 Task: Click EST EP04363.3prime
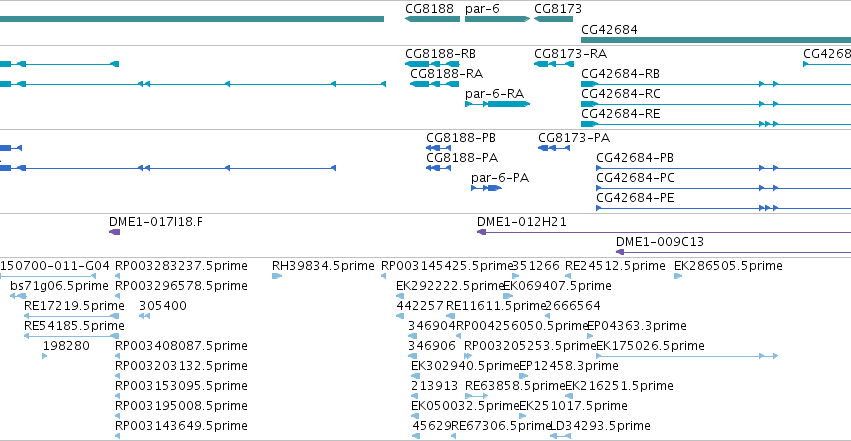[590, 336]
